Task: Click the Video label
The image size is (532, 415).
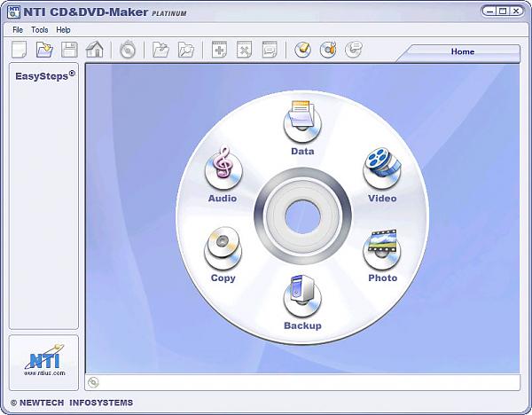Action: [382, 198]
